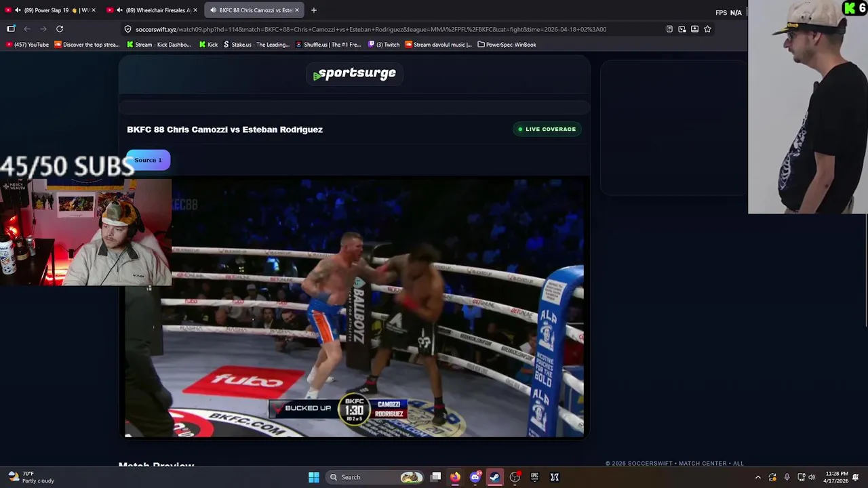This screenshot has height=488, width=868.
Task: Open Steam from the taskbar
Action: [494, 477]
